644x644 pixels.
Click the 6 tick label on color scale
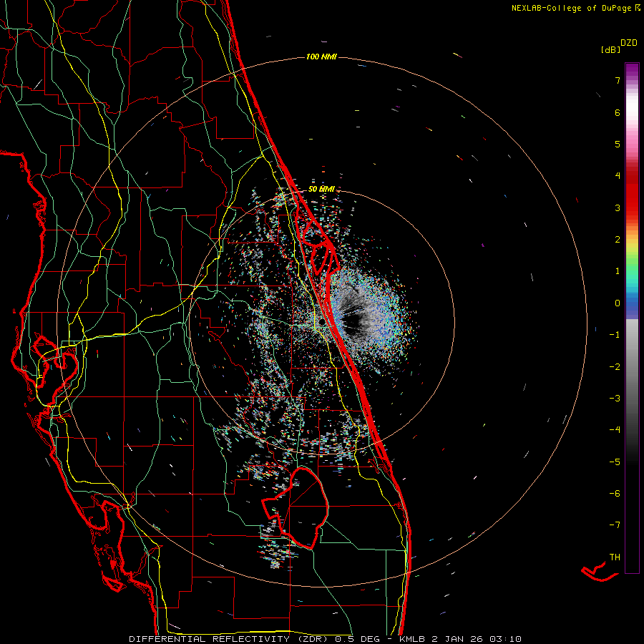point(618,112)
